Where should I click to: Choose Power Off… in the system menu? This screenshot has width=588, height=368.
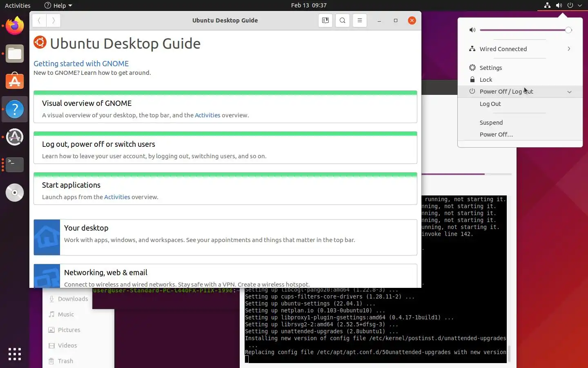pos(520,135)
